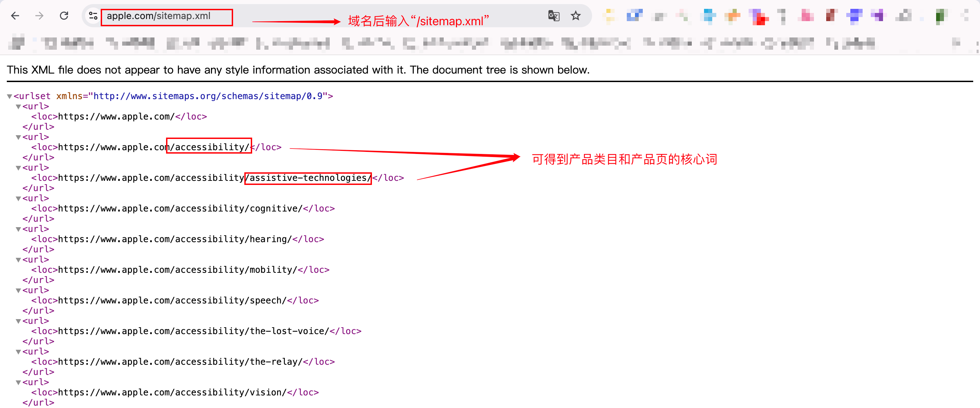Click the accessibility/hearing/ URL text

(175, 239)
